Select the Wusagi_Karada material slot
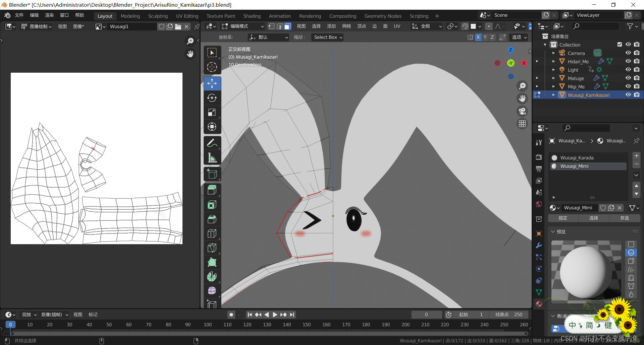The height and width of the screenshot is (345, 644). [x=577, y=158]
